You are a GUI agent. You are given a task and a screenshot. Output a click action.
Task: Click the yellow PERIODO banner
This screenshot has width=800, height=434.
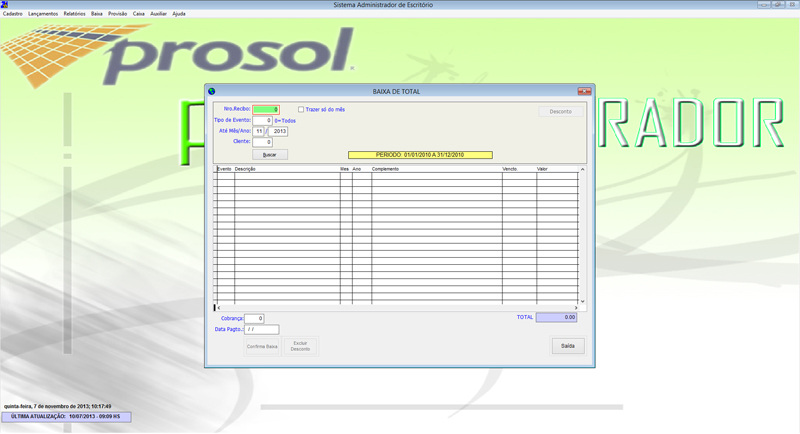click(420, 155)
